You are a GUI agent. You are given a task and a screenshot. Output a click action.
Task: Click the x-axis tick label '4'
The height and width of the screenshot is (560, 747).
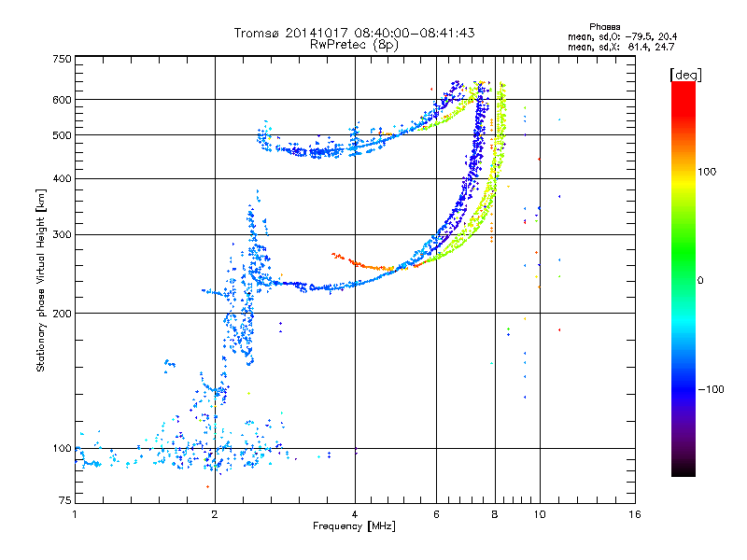355,514
